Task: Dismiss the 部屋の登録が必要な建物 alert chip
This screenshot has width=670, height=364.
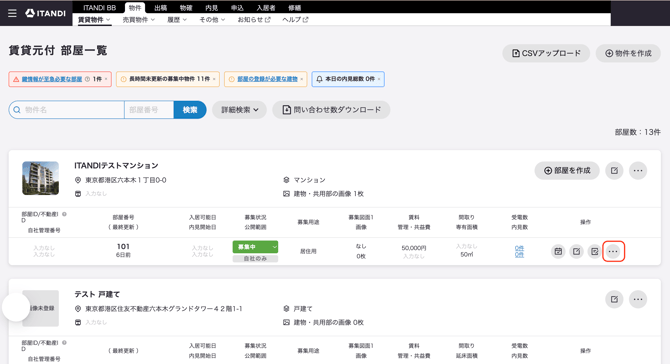Action: [301, 79]
